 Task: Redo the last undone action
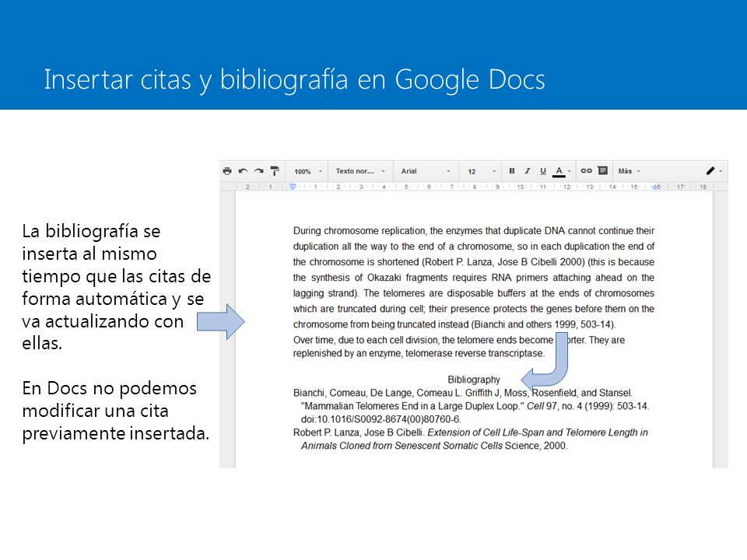[258, 171]
